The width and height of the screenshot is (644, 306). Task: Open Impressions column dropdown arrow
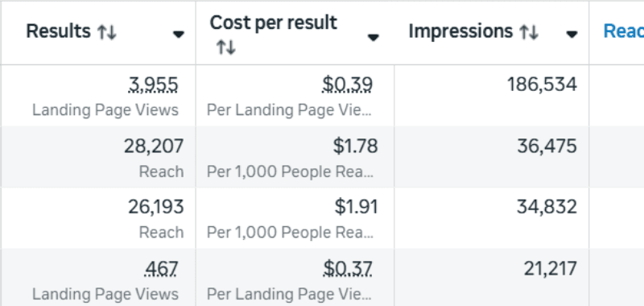pos(572,35)
